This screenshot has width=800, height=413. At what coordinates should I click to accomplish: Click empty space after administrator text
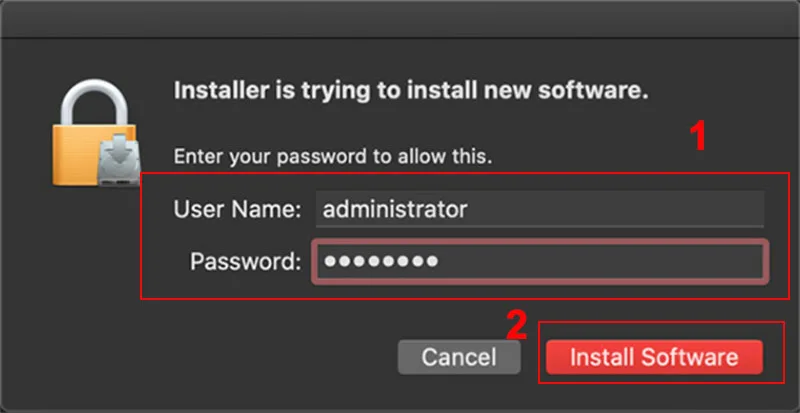615,209
